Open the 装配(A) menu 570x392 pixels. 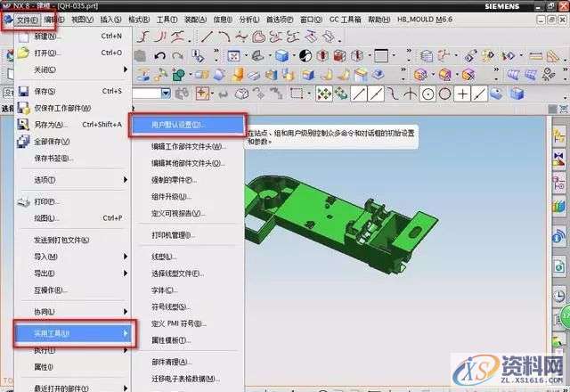point(196,20)
